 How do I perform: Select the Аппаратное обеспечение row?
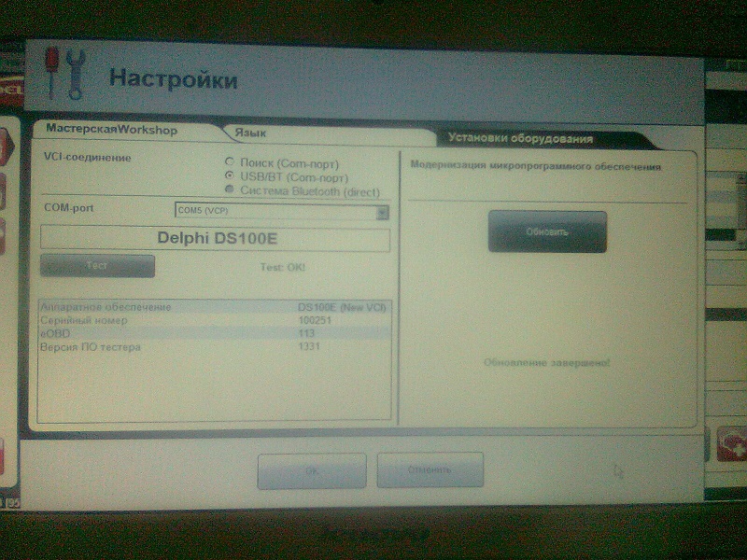215,307
